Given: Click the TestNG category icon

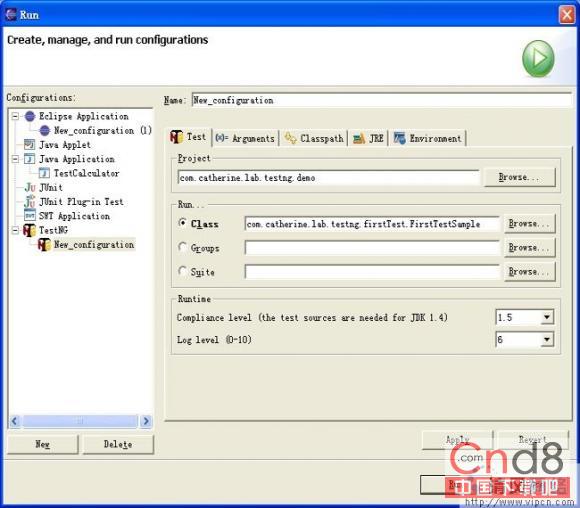Looking at the screenshot, I should click(30, 230).
